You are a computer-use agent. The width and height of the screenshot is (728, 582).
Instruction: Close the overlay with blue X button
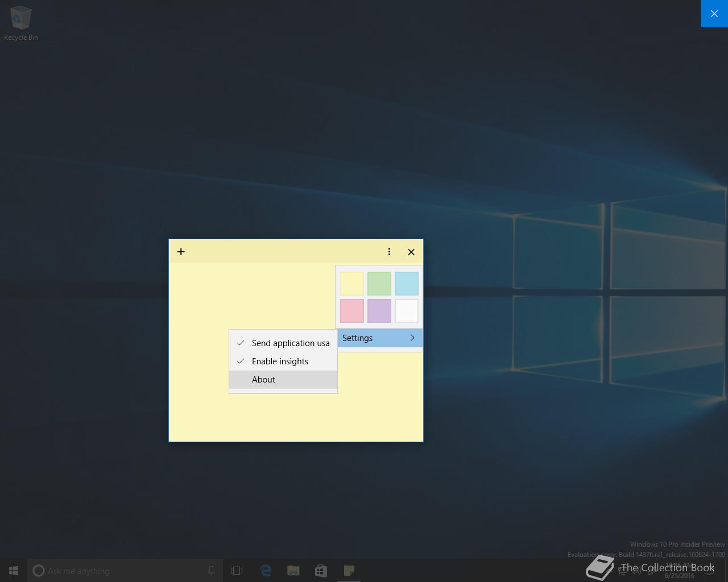point(714,14)
